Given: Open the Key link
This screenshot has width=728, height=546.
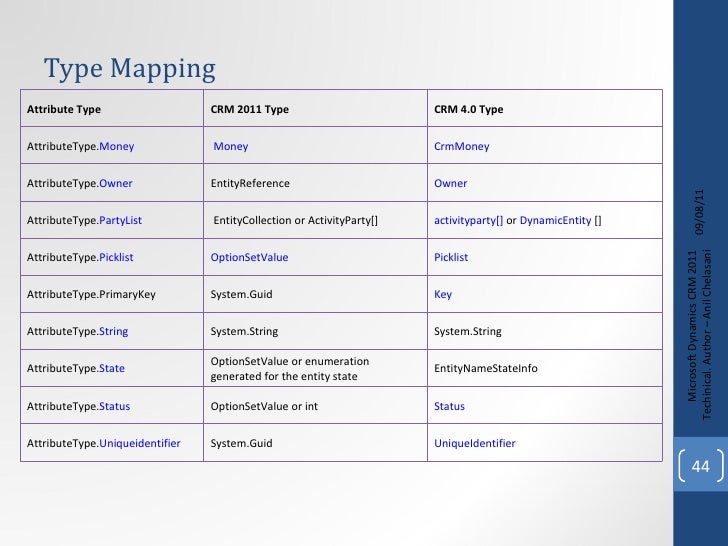Looking at the screenshot, I should [443, 294].
